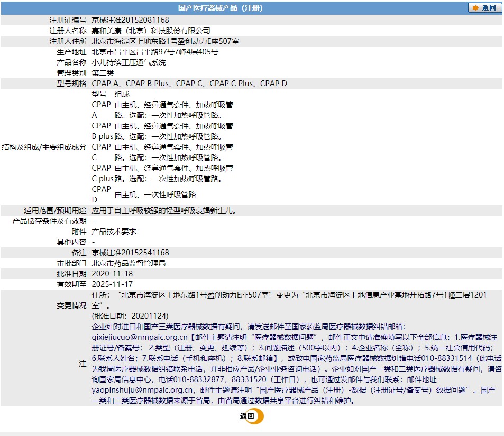
Task: Click the label 生产地址
Action: point(72,52)
